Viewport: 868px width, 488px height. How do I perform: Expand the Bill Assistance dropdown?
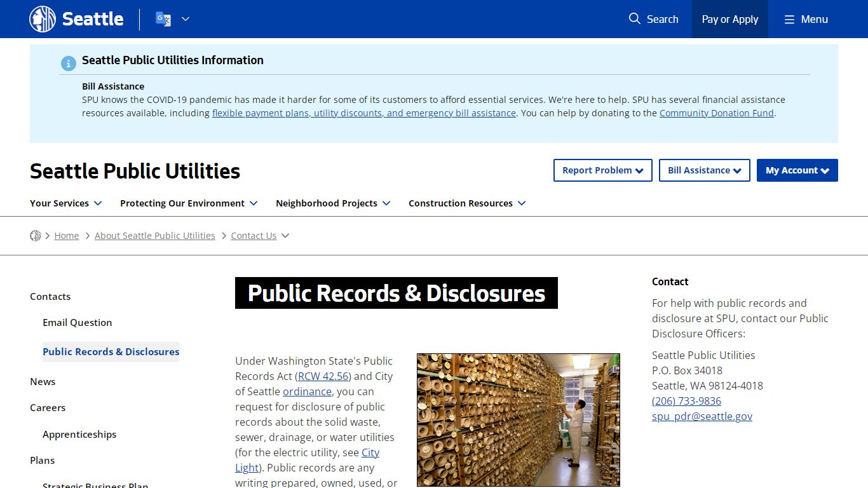pyautogui.click(x=705, y=170)
